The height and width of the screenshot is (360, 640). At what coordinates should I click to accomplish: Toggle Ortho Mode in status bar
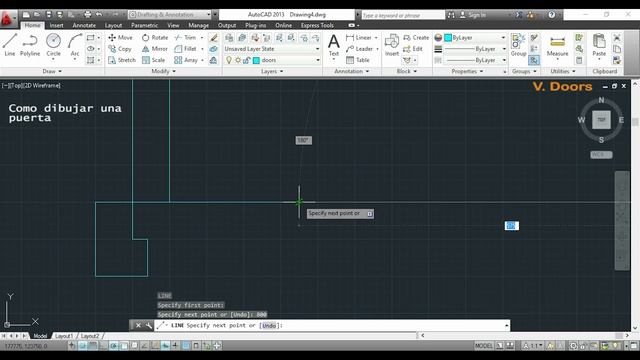103,346
